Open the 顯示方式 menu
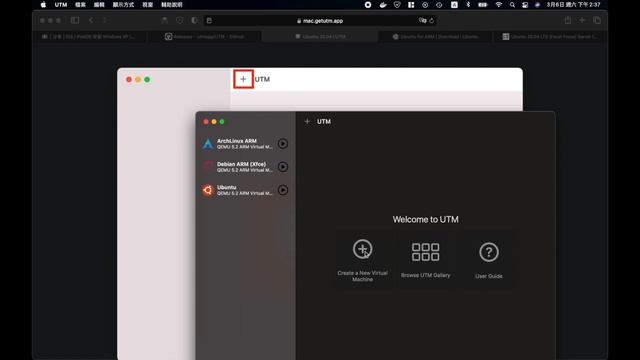640x360 pixels. (x=123, y=5)
